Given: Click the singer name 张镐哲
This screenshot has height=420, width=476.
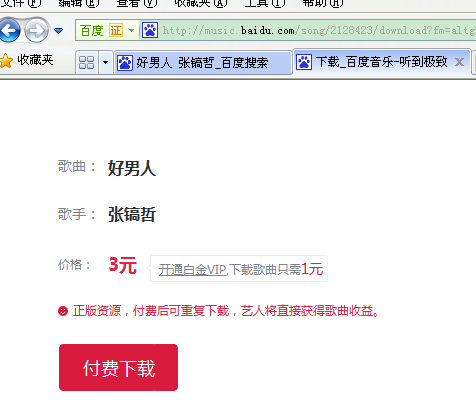Looking at the screenshot, I should 132,214.
